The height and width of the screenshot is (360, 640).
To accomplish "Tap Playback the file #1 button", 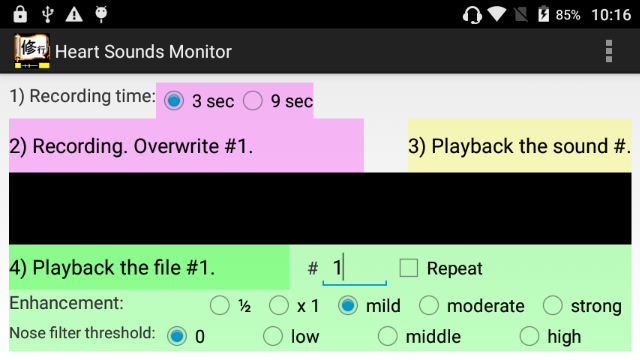I will (x=149, y=268).
